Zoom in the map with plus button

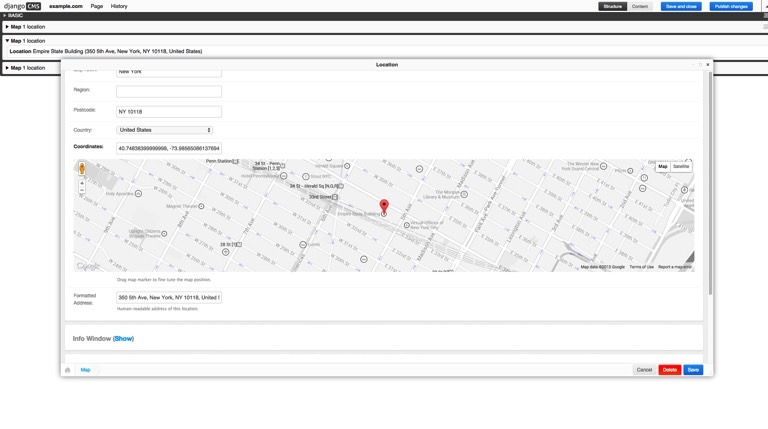pyautogui.click(x=82, y=183)
